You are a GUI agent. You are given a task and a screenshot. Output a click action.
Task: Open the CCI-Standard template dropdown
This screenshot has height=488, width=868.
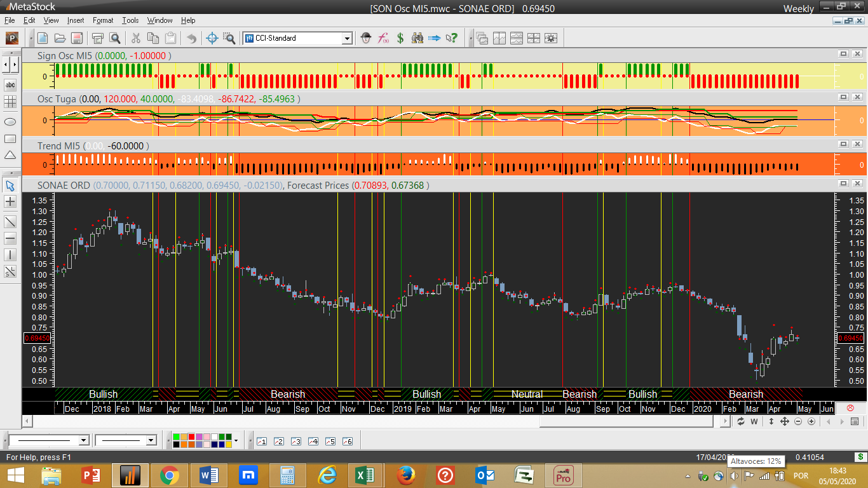tap(347, 38)
